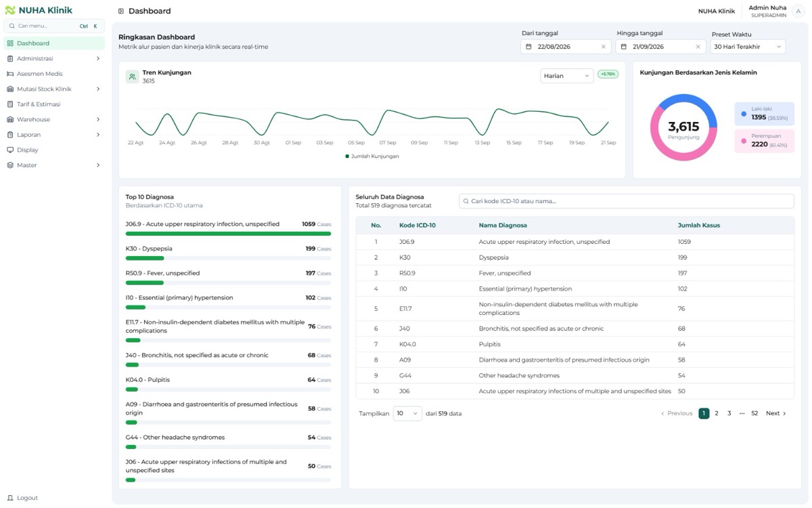Click the Display monitor icon in sidebar
The height and width of the screenshot is (508, 812).
tap(10, 150)
